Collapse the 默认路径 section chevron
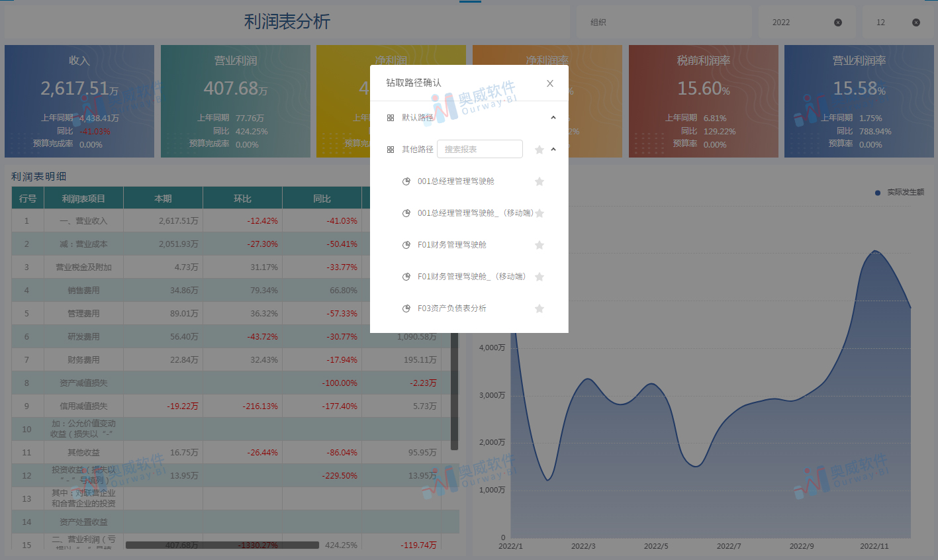938x560 pixels. 553,117
